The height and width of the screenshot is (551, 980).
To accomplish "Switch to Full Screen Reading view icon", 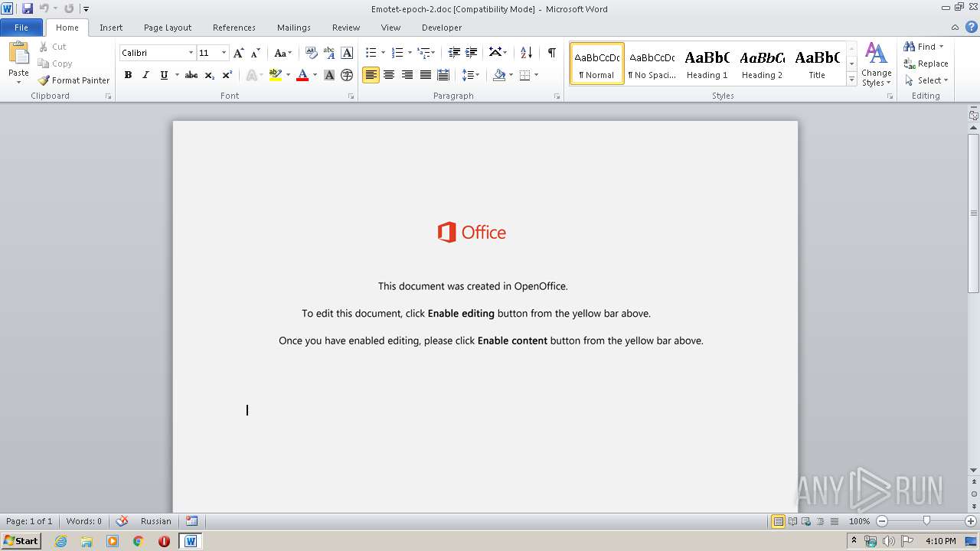I will click(792, 521).
